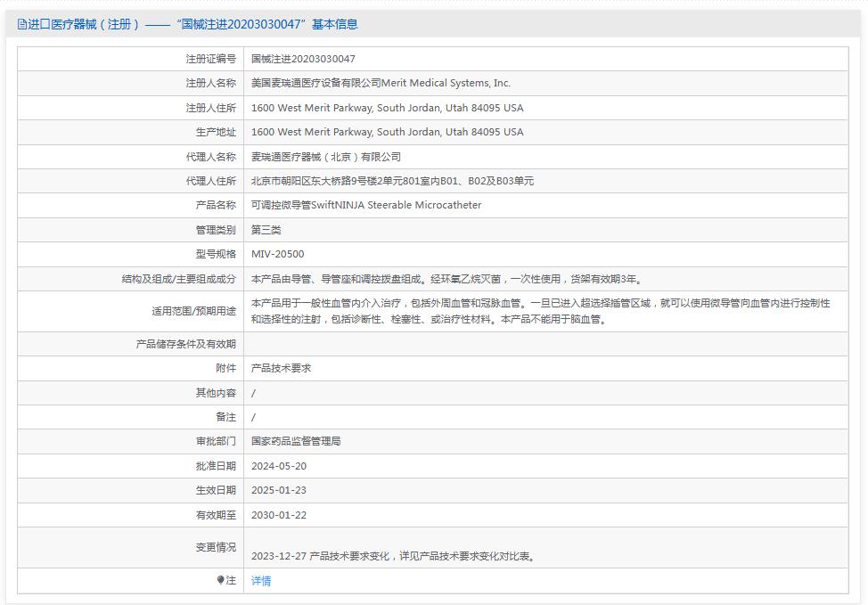Click the 审批部门 value 国家药品监督管理局

tap(299, 440)
